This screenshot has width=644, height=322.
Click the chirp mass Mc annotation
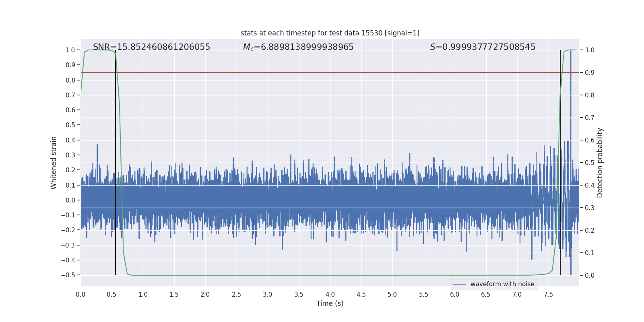(298, 47)
